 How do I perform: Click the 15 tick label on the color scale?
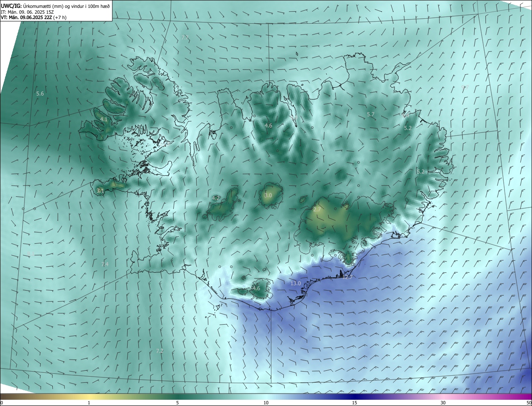(x=355, y=403)
